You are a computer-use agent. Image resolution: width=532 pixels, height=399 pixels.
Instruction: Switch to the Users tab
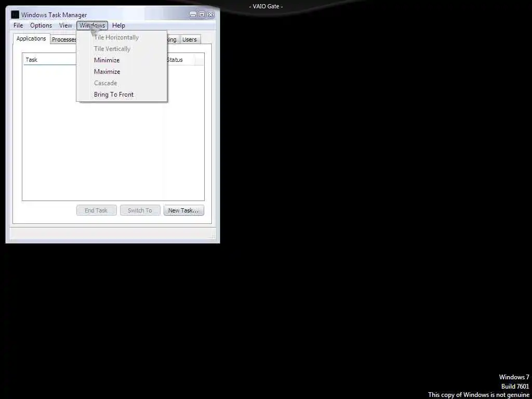coord(189,39)
